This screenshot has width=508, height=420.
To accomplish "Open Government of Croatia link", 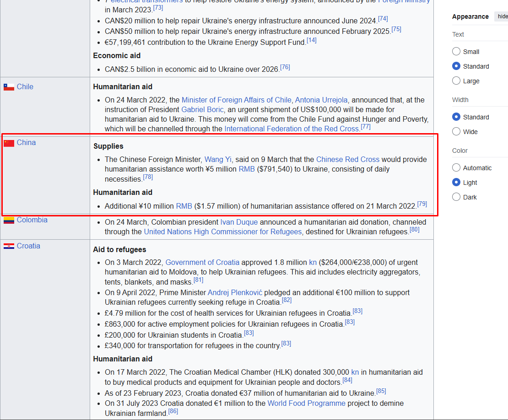I will [202, 262].
